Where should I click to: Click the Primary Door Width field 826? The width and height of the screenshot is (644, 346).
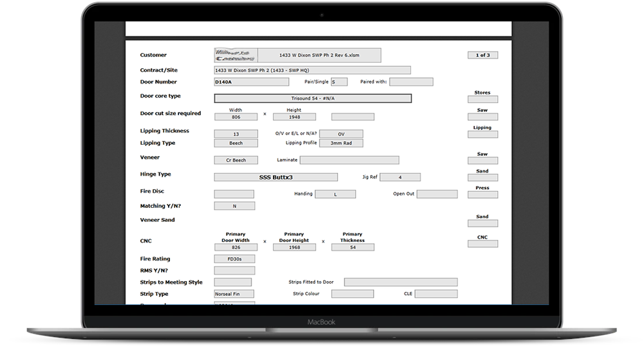236,247
